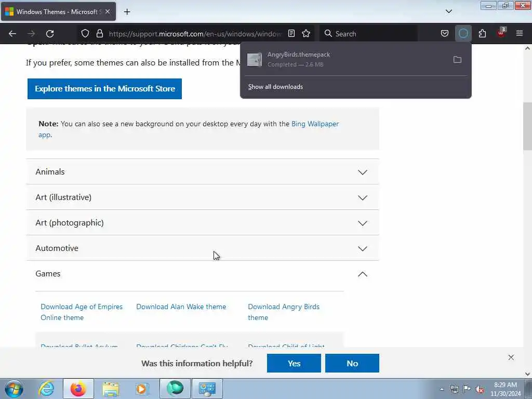Open the Control Panel taskbar item

[207, 389]
